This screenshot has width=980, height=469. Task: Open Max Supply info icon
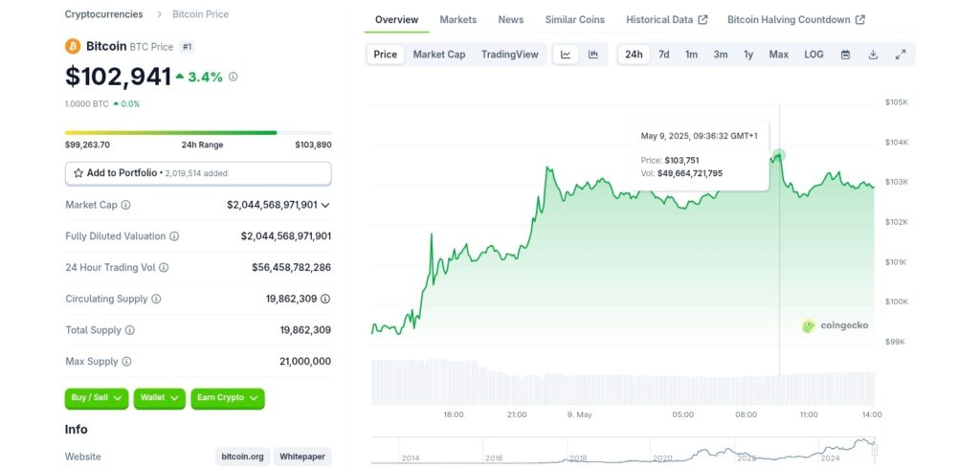[x=126, y=362]
